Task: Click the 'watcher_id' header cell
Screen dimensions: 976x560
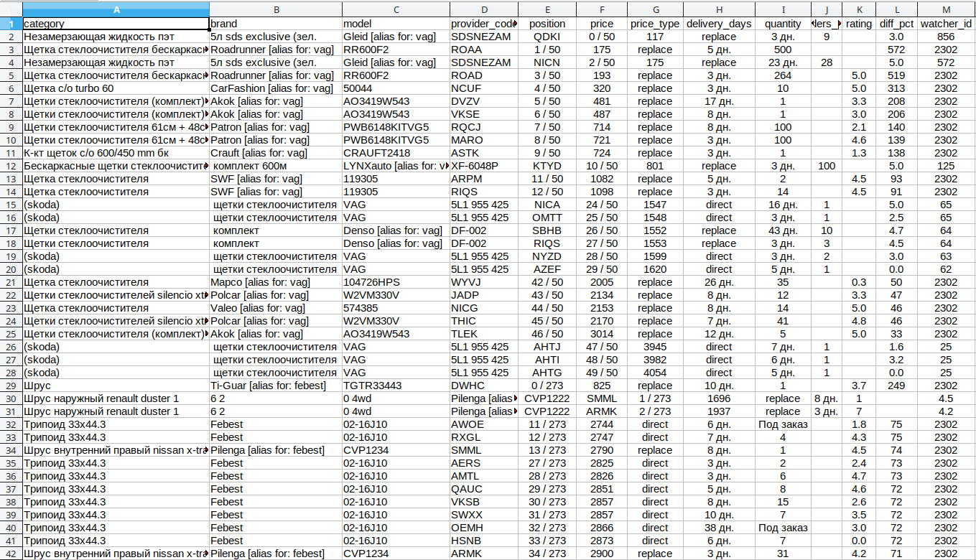Action: (x=947, y=24)
